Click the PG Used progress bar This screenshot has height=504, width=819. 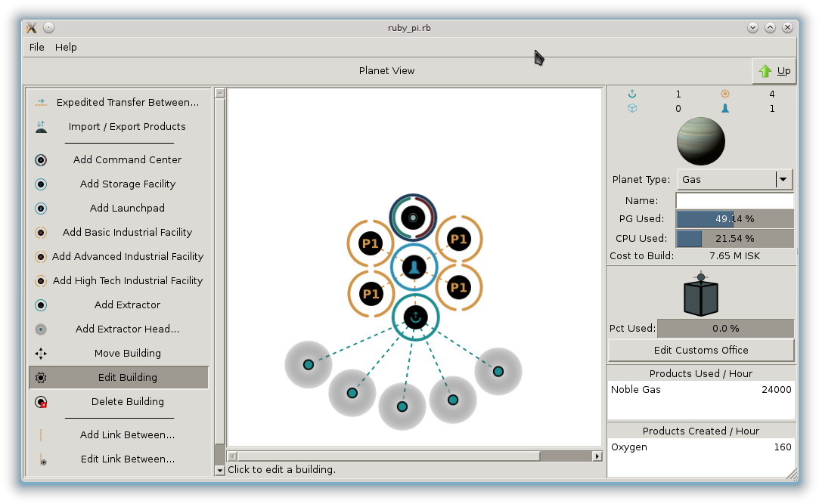tap(734, 219)
